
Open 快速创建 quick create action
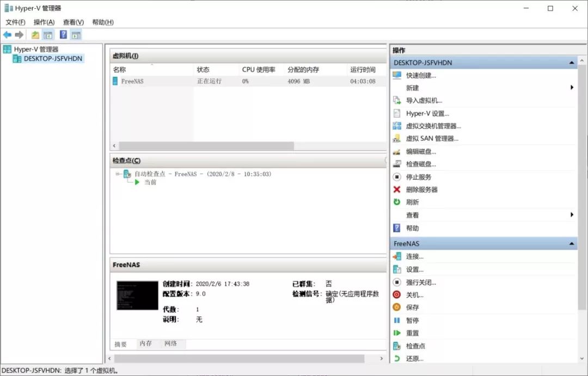[421, 75]
